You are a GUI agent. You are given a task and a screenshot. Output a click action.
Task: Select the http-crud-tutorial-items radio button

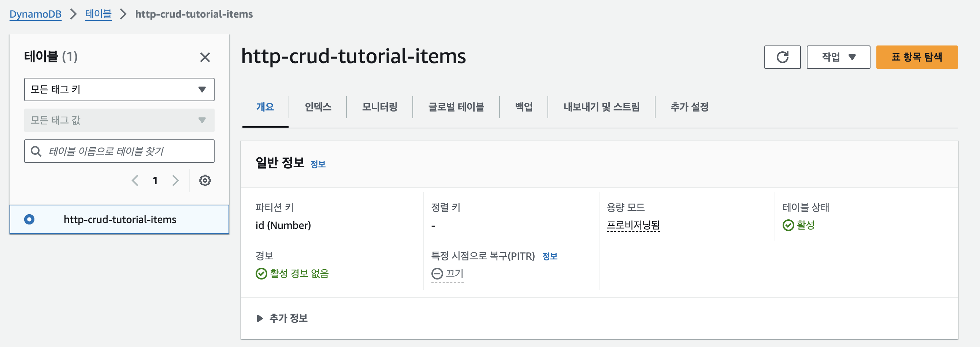(x=29, y=219)
